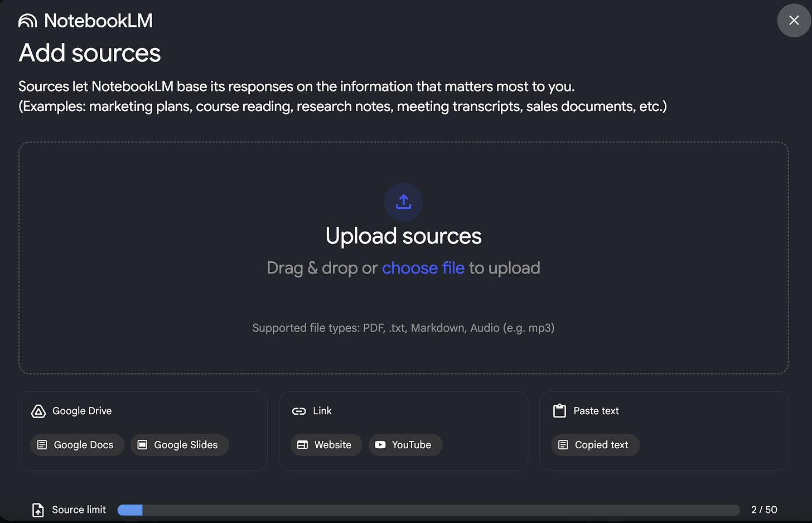Choose the Copied text option
The image size is (812, 523).
click(x=595, y=445)
